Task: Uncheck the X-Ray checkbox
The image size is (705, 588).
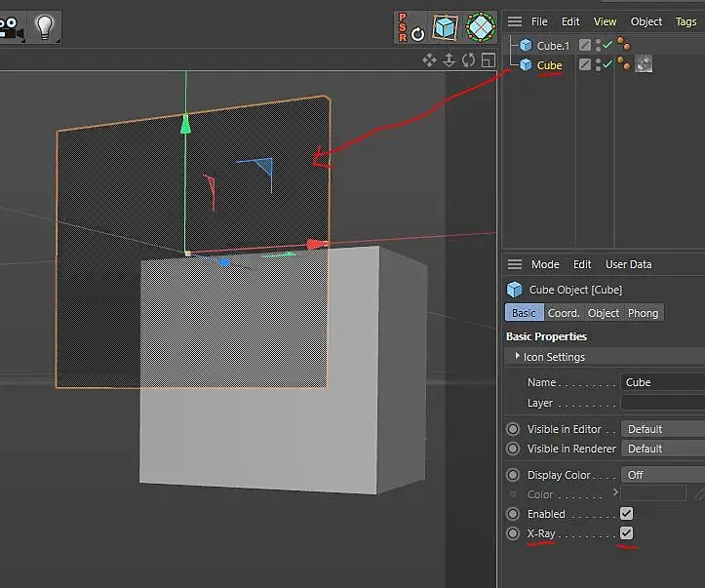Action: coord(626,533)
